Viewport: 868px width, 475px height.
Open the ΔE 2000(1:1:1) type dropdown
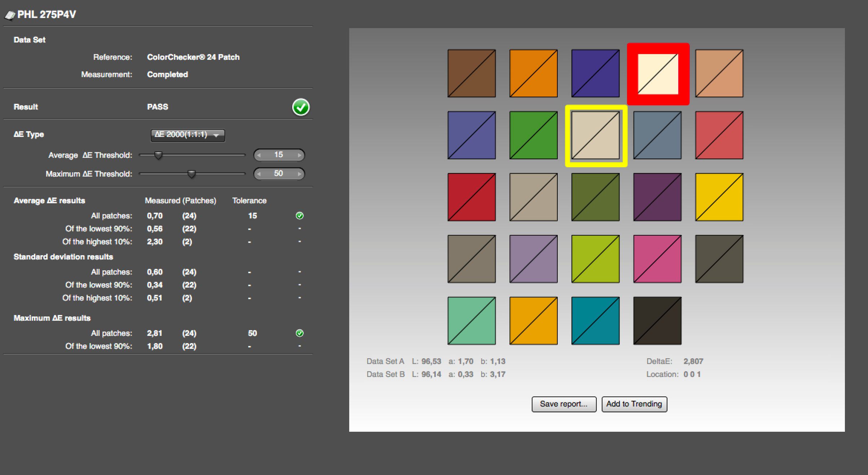pos(188,135)
